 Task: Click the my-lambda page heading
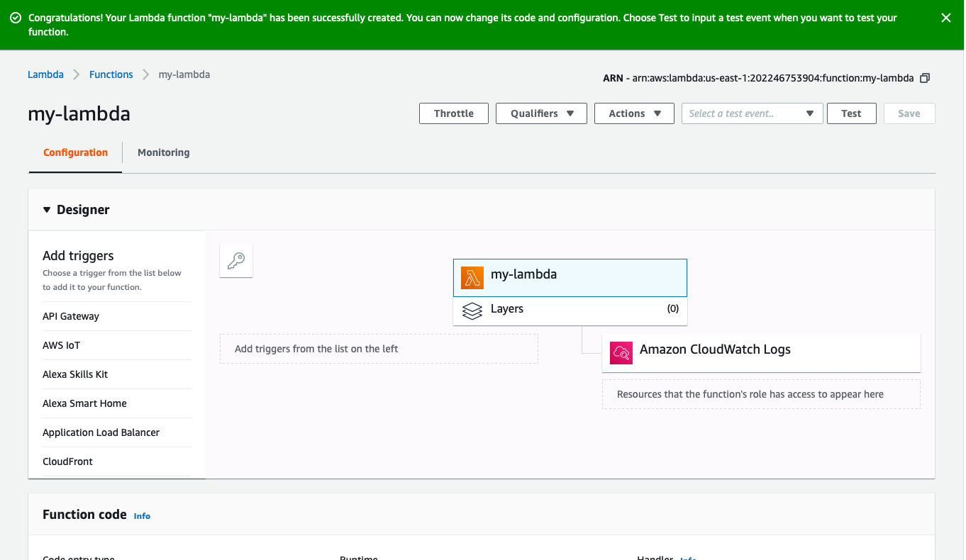click(79, 114)
